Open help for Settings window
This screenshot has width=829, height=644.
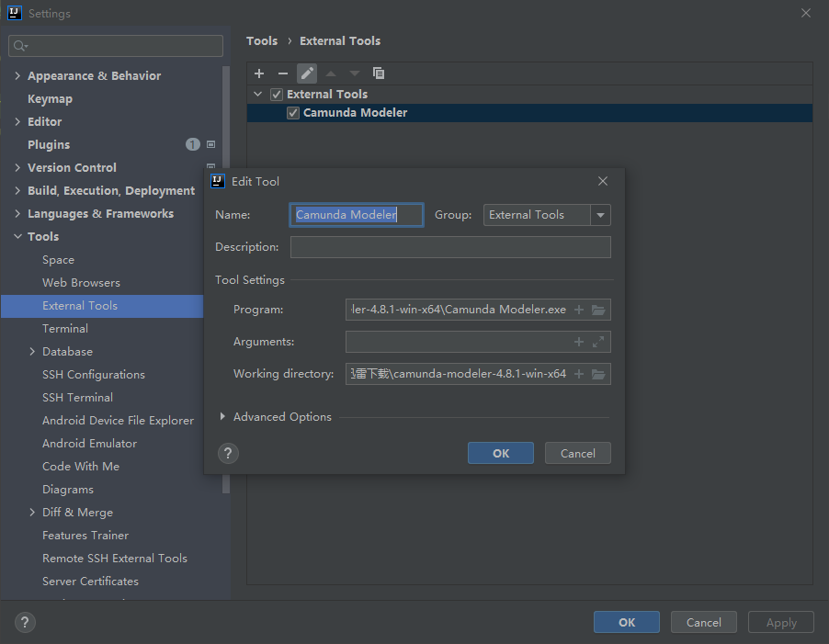[x=25, y=622]
